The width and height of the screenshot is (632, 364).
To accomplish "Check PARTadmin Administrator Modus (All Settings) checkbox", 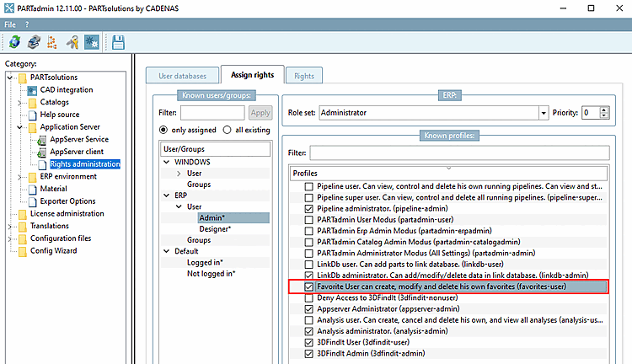I will (308, 254).
